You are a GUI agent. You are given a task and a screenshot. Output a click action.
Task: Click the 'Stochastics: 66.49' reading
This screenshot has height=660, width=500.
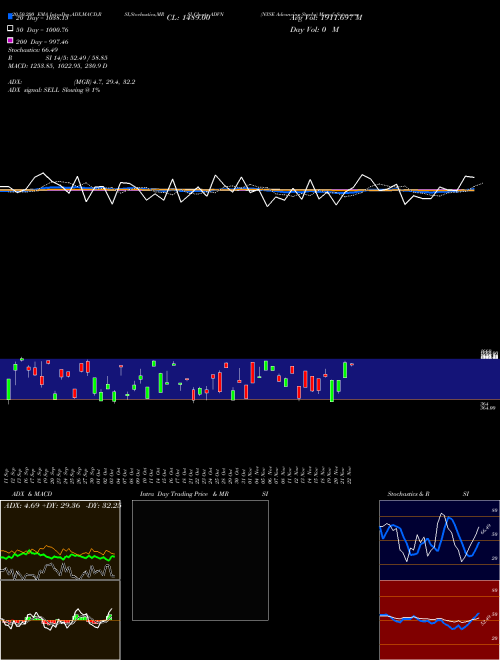33,50
